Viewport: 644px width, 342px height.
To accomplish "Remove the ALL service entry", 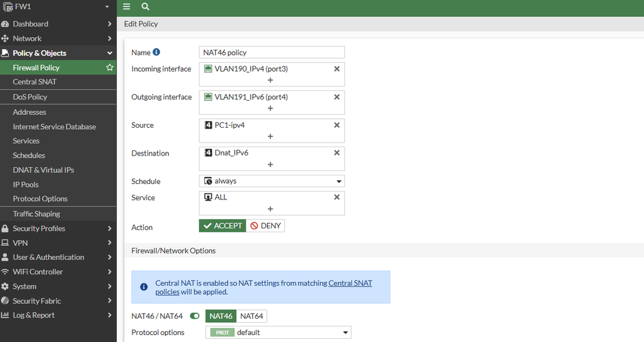I will 337,197.
